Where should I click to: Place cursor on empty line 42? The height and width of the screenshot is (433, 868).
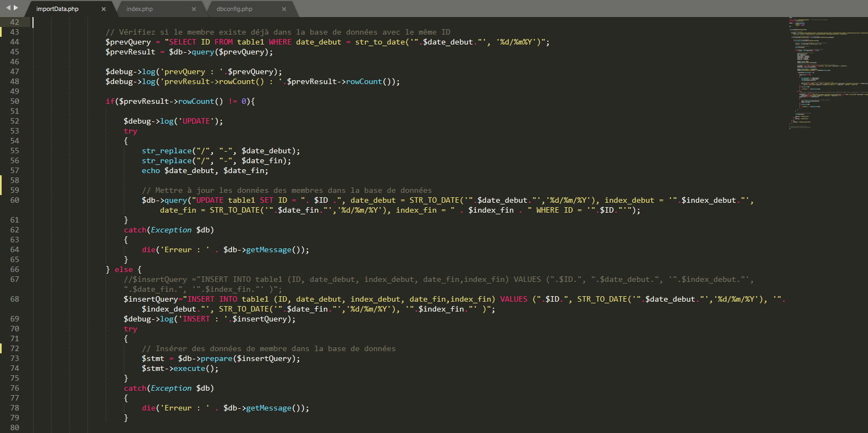220,23
